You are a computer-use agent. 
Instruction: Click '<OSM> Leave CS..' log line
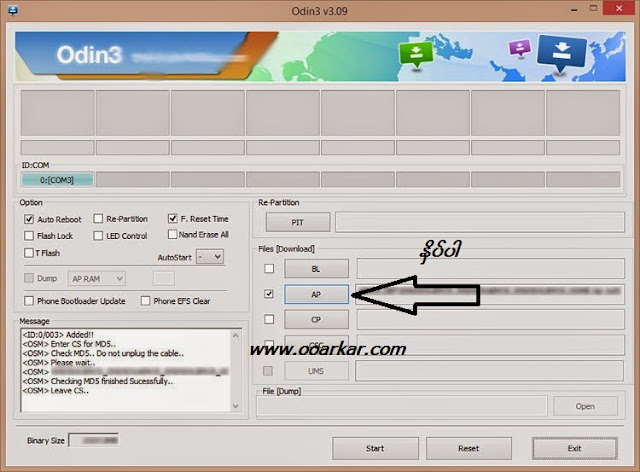(56, 390)
